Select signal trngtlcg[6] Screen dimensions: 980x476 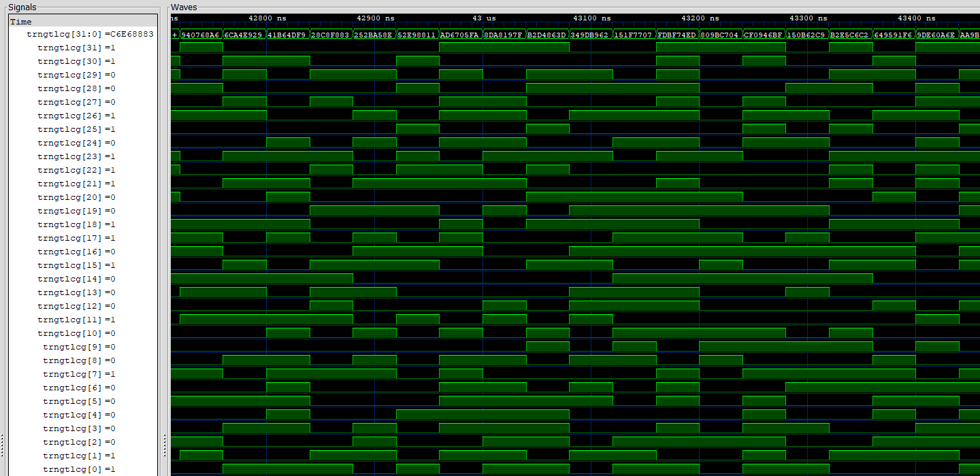point(79,388)
